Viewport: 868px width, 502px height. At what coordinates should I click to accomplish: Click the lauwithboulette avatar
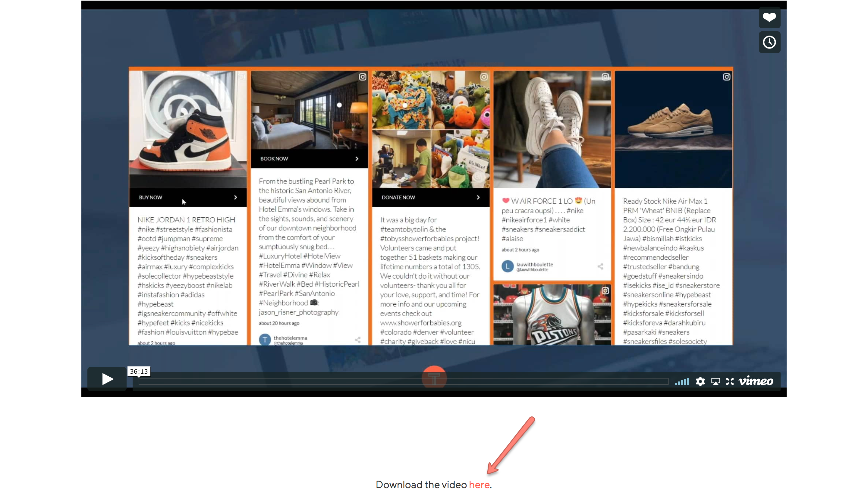click(507, 266)
